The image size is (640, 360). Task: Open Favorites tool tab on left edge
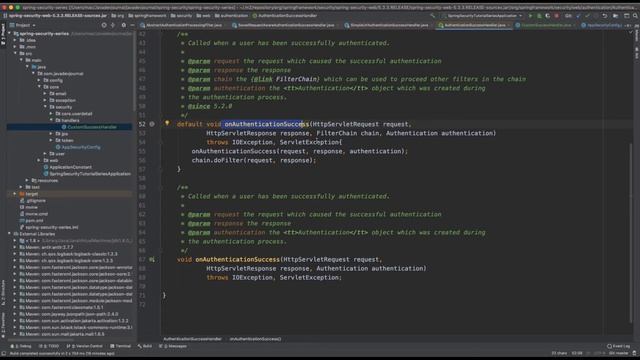[x=3, y=325]
